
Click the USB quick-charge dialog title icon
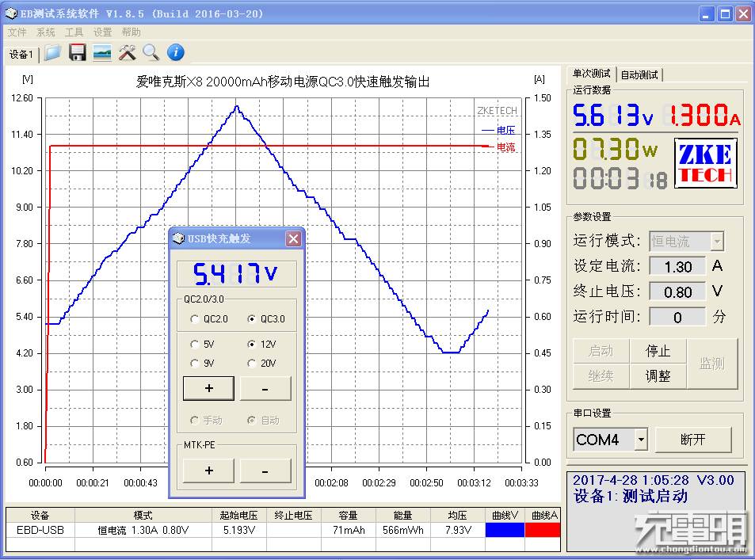tap(178, 238)
